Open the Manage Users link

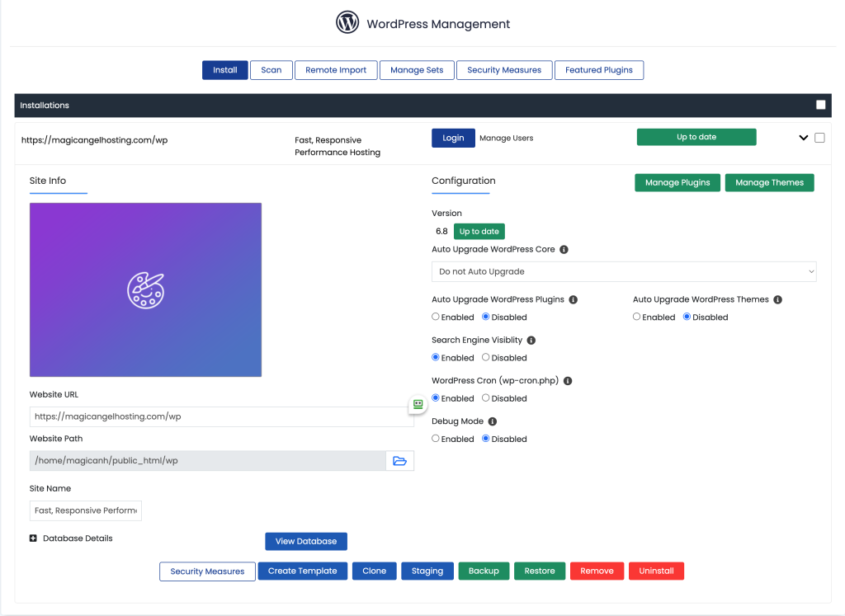coord(507,138)
